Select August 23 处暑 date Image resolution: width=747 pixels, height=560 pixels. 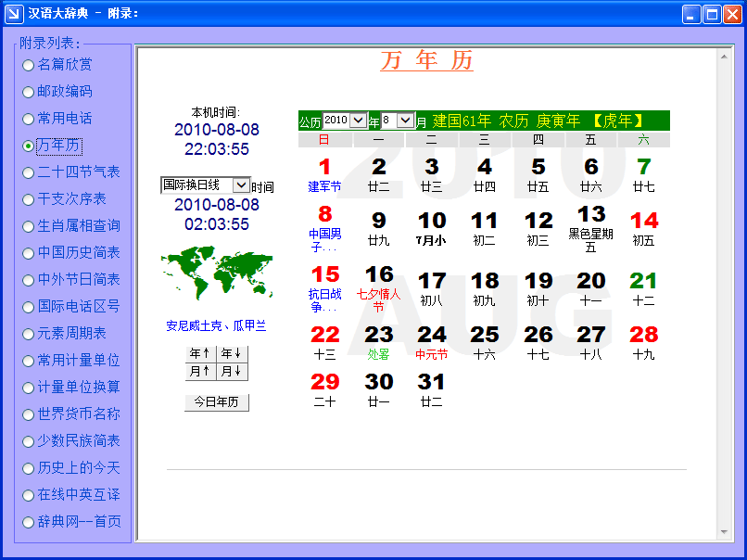coord(379,343)
